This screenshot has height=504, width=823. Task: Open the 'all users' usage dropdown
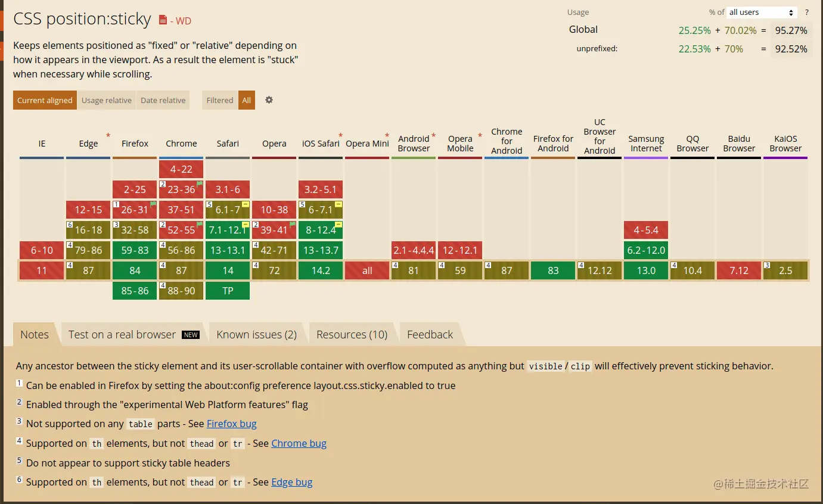[x=762, y=13]
